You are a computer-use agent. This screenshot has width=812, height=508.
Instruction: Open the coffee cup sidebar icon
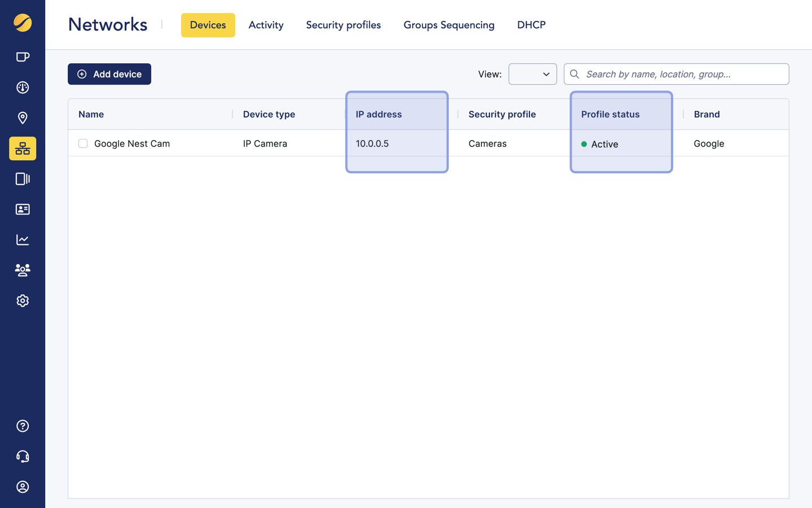point(23,57)
